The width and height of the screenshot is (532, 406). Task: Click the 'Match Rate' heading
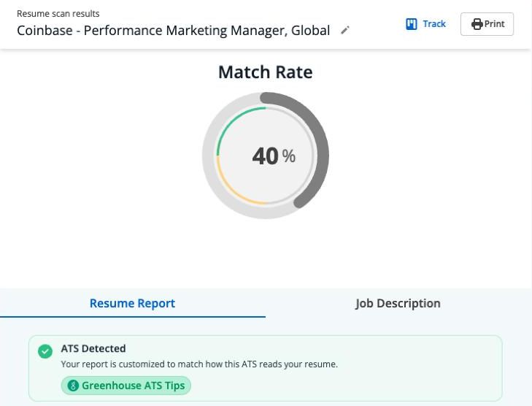[266, 72]
